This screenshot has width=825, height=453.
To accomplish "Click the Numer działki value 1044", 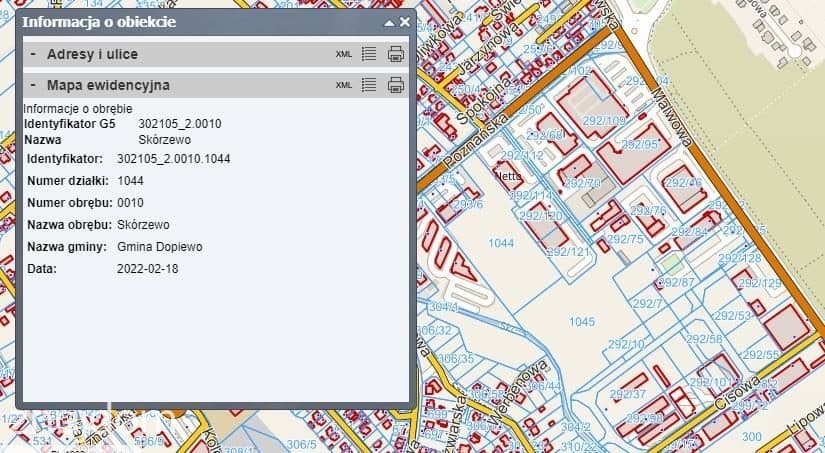I will pyautogui.click(x=130, y=180).
